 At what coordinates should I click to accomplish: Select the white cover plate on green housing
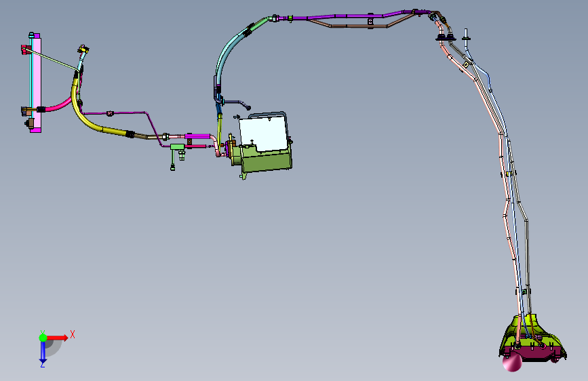[264, 134]
